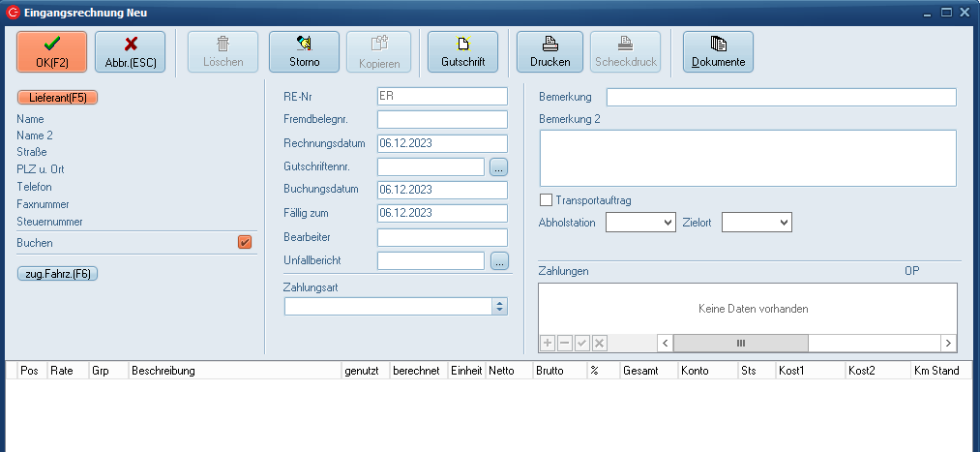Open Unfallbericht lookup via ellipsis button

498,260
